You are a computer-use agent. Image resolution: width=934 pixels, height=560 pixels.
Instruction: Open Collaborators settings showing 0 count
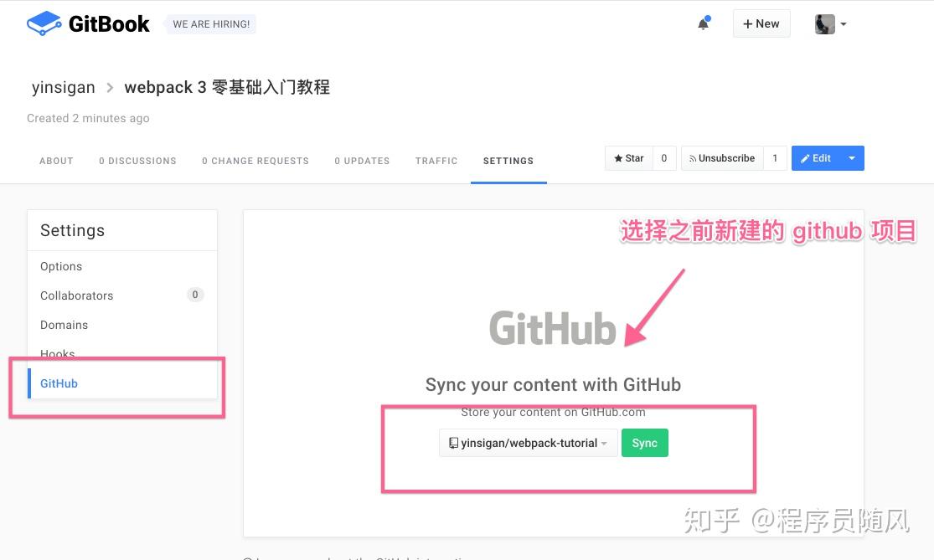click(76, 295)
